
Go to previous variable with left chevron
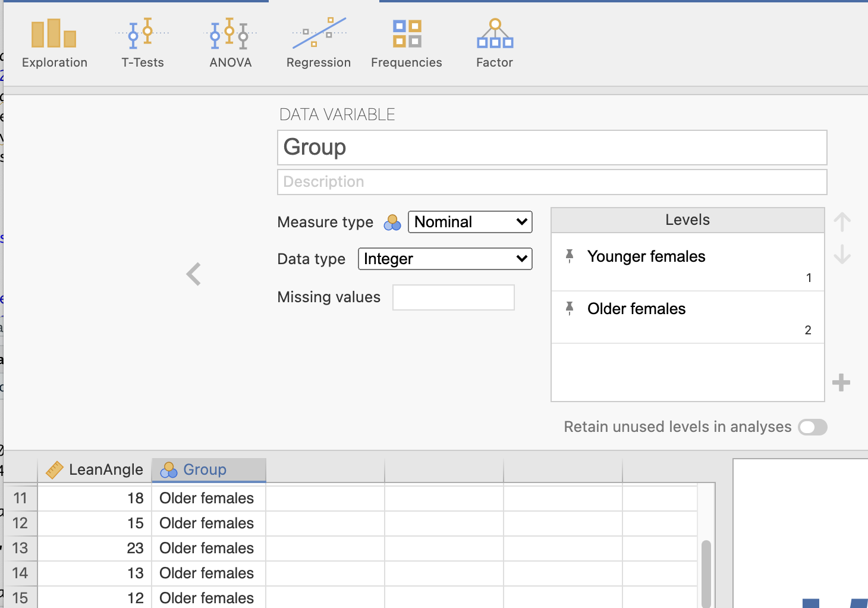(x=194, y=274)
